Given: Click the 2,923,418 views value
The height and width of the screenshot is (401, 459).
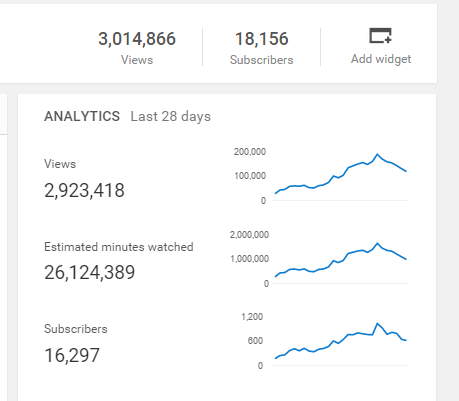Looking at the screenshot, I should 84,191.
